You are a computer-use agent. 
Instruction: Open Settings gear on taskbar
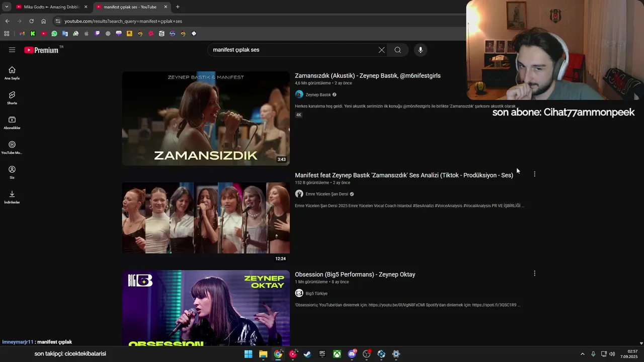(x=396, y=354)
